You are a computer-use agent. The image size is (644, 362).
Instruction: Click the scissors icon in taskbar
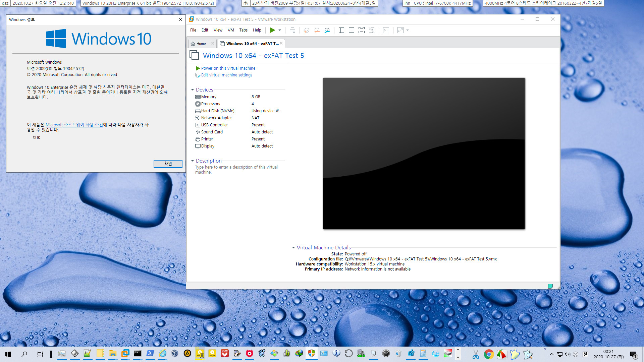point(476,354)
